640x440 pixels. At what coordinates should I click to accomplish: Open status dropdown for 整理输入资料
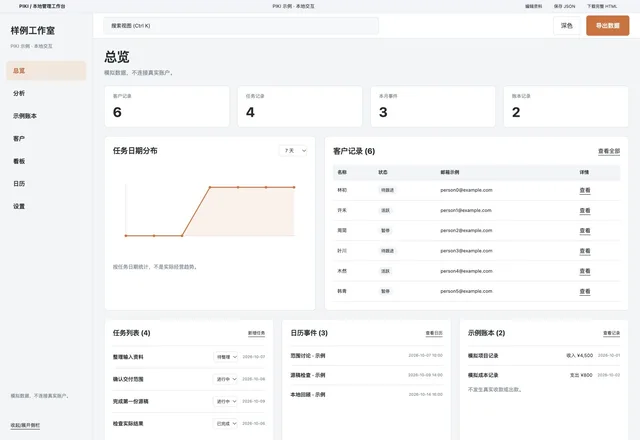[x=226, y=357]
